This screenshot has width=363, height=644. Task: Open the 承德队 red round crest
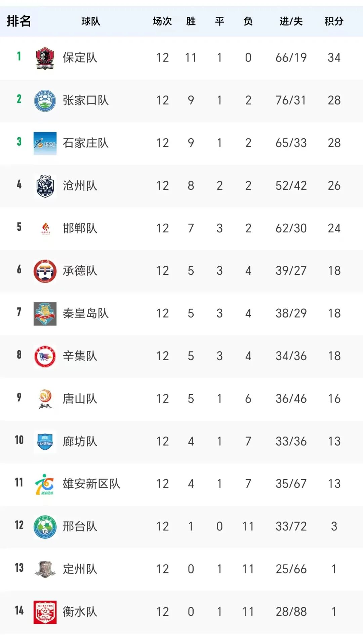pos(45,271)
